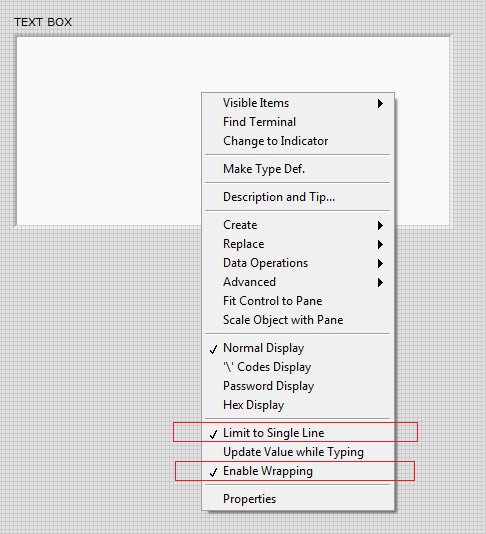
Task: Select Fit Control to Pane
Action: [298, 301]
